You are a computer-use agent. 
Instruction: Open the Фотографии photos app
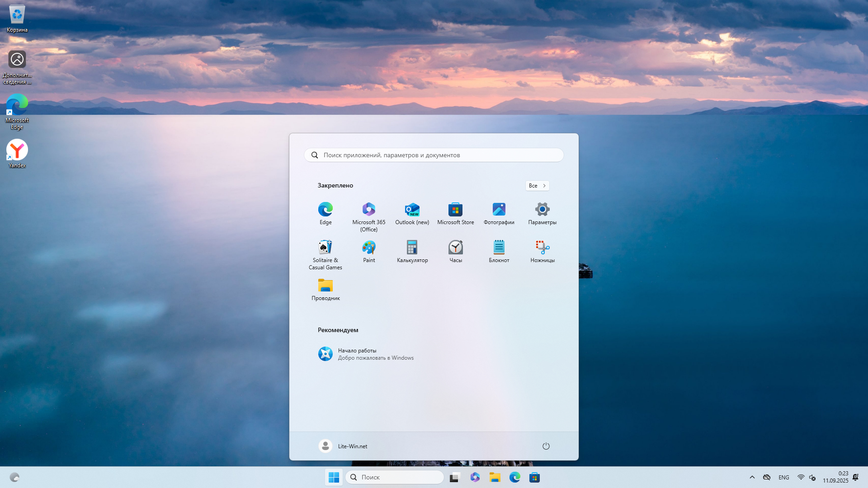point(499,210)
